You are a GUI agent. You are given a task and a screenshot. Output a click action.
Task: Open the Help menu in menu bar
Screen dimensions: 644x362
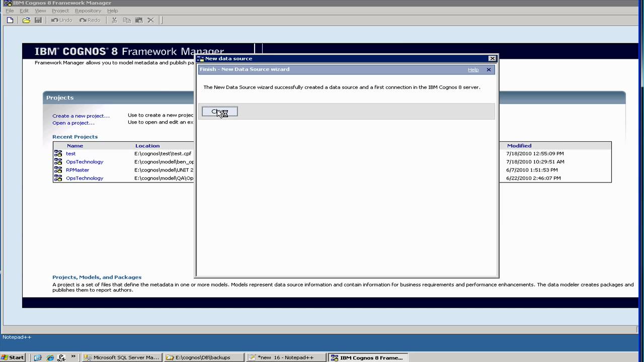click(113, 11)
